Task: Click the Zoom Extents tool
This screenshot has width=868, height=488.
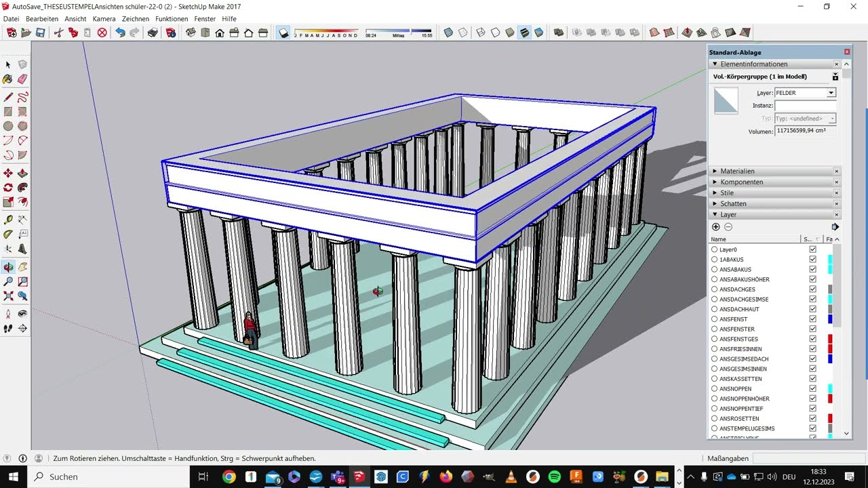Action: (8, 296)
